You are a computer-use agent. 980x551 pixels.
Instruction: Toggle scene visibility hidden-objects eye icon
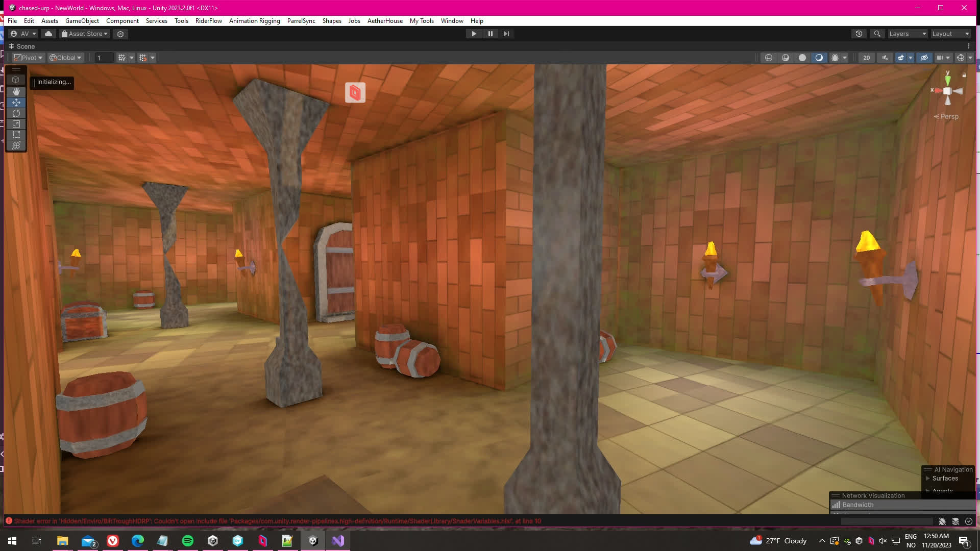pos(924,58)
